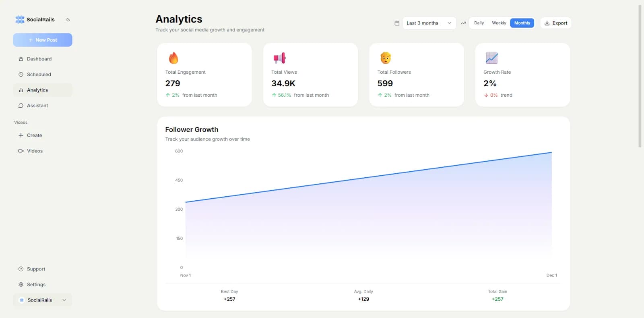Click the Dec 1 axis label
The width and height of the screenshot is (644, 318).
click(552, 275)
